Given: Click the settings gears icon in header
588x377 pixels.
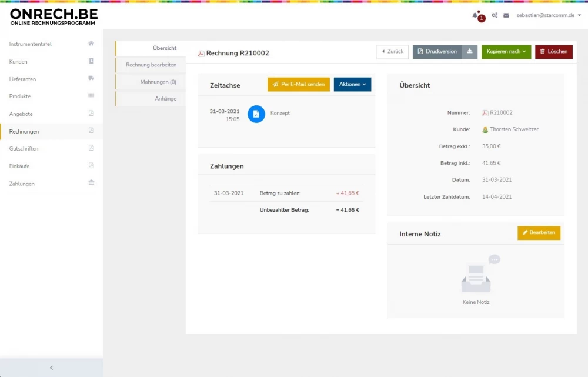Looking at the screenshot, I should coord(495,15).
